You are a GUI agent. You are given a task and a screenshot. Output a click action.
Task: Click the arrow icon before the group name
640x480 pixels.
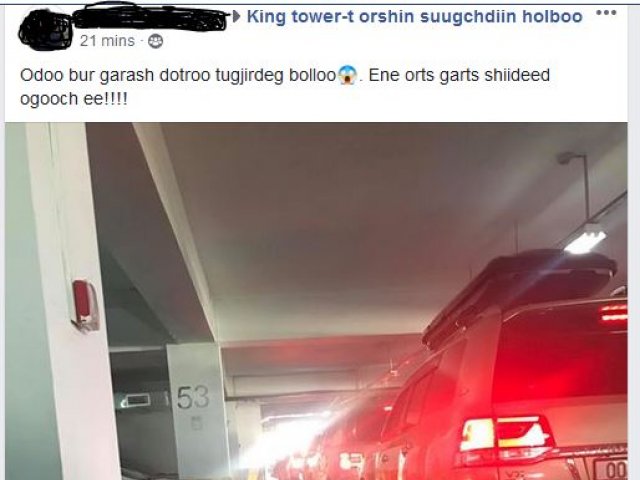click(x=236, y=17)
